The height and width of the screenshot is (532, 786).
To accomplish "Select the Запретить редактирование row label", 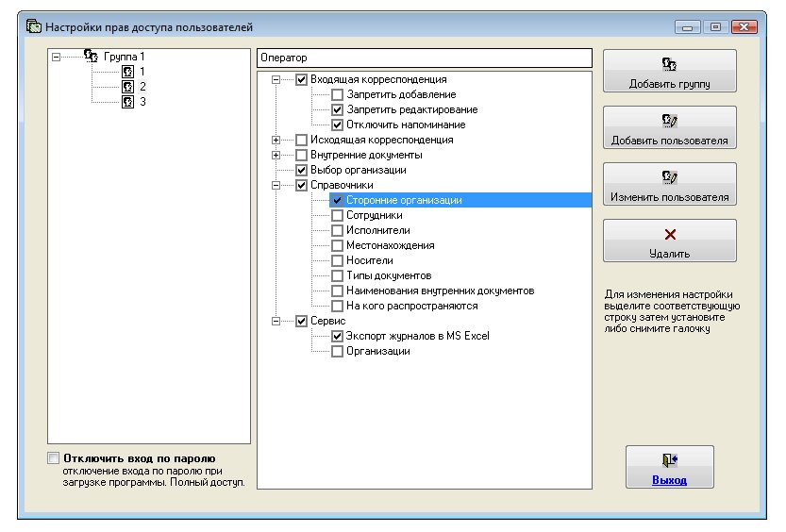I will pos(412,109).
